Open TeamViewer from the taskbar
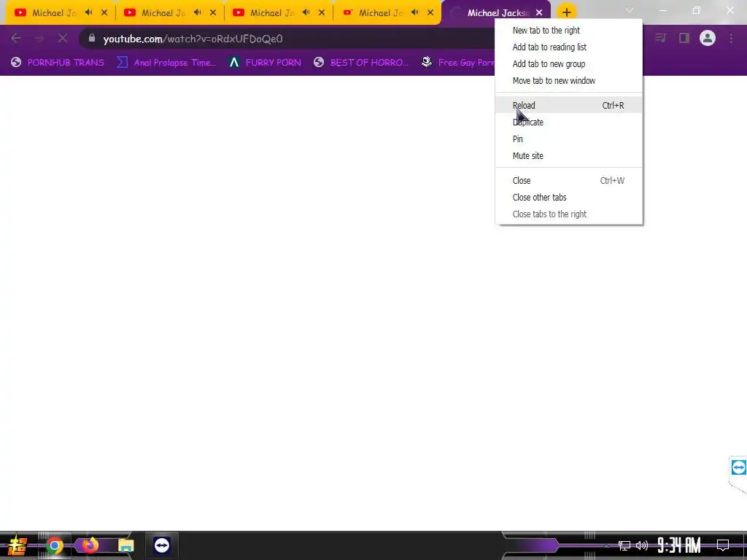The image size is (747, 560). click(162, 545)
